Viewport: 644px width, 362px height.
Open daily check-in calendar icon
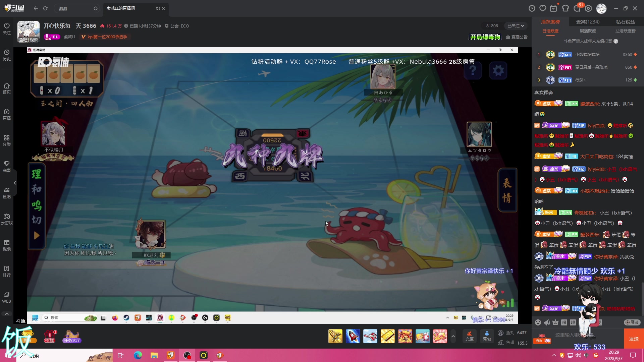(554, 8)
